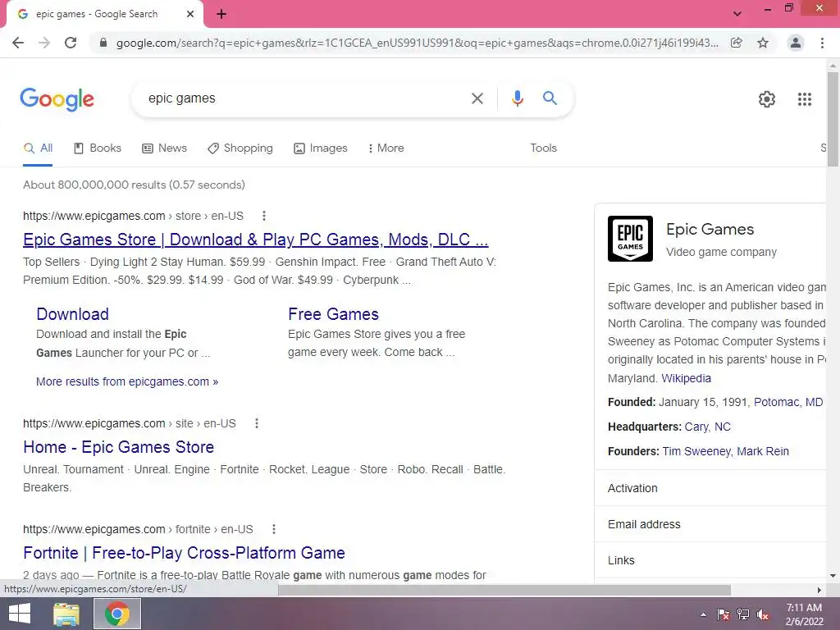Open 'Epic Games Store | Download & Play' result
Screen dimensions: 840x630
(x=256, y=240)
